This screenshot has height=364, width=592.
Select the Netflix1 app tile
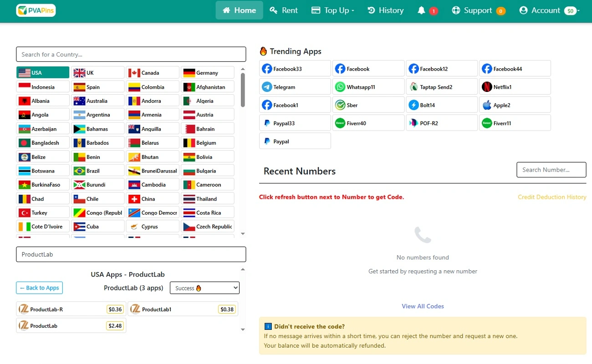click(515, 86)
